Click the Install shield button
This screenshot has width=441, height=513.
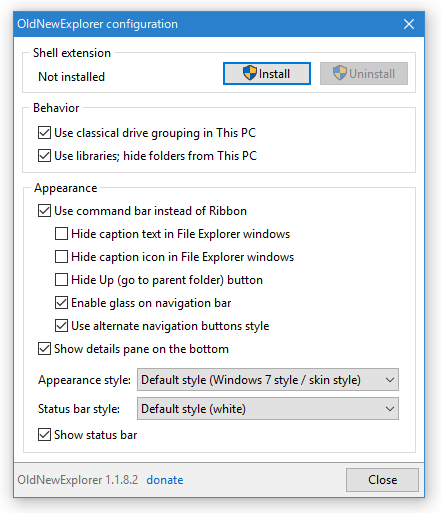click(267, 73)
